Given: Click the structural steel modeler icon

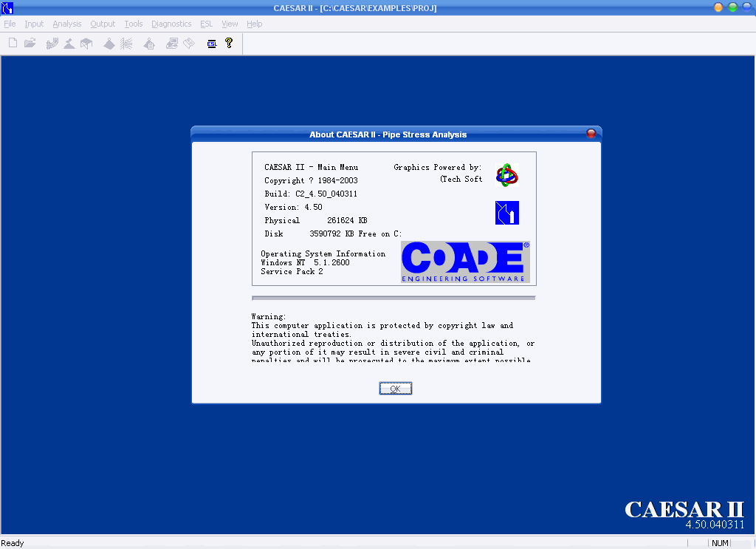Looking at the screenshot, I should point(86,44).
